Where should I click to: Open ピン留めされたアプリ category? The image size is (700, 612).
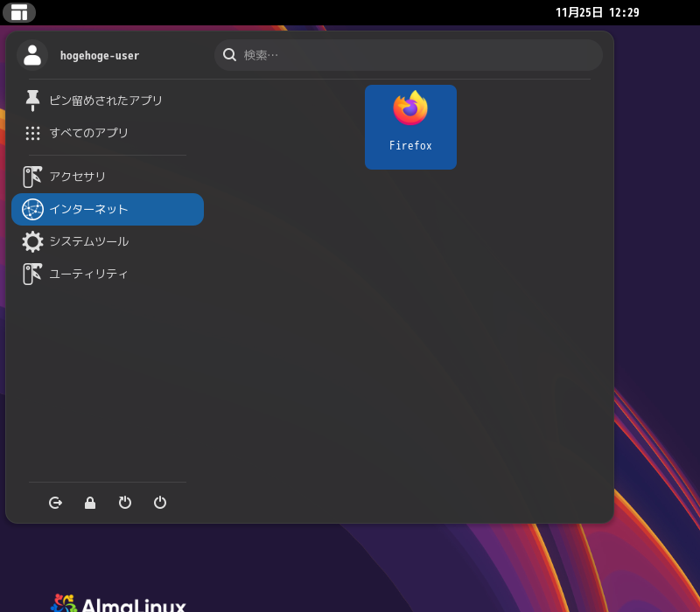[x=107, y=101]
